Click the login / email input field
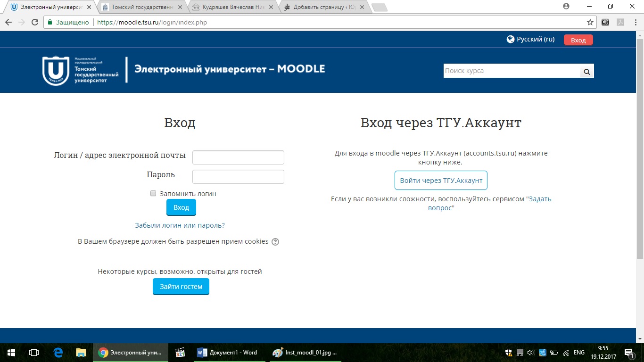 click(x=238, y=157)
